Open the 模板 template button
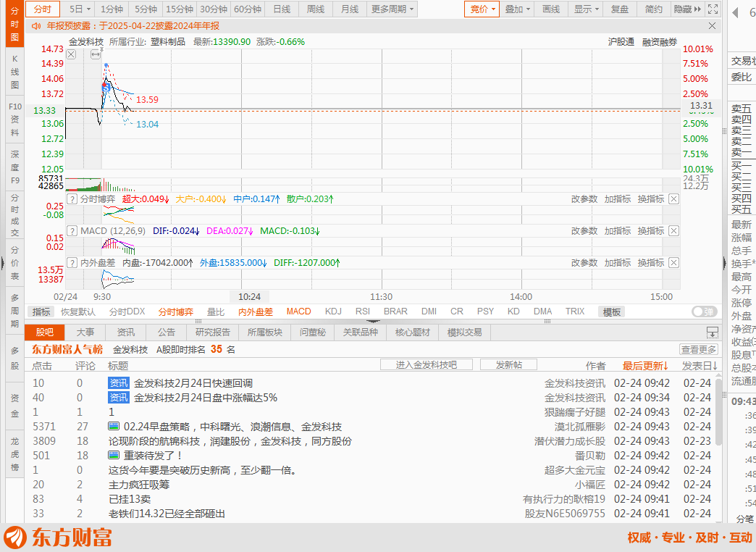 point(611,311)
